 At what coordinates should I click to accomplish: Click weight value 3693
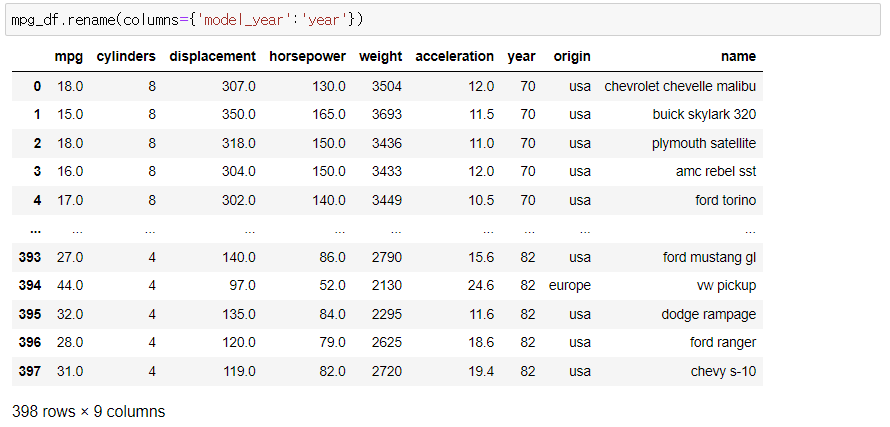[387, 115]
